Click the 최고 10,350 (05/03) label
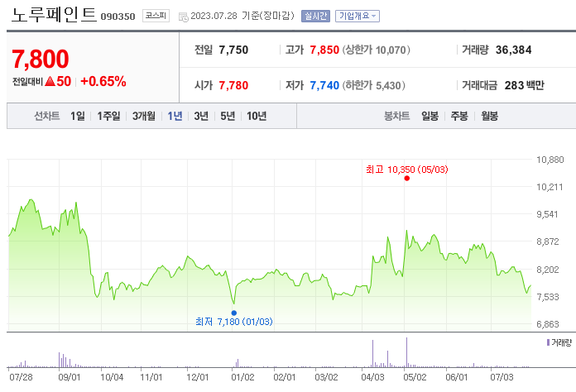Image resolution: width=576 pixels, height=392 pixels. [x=406, y=170]
